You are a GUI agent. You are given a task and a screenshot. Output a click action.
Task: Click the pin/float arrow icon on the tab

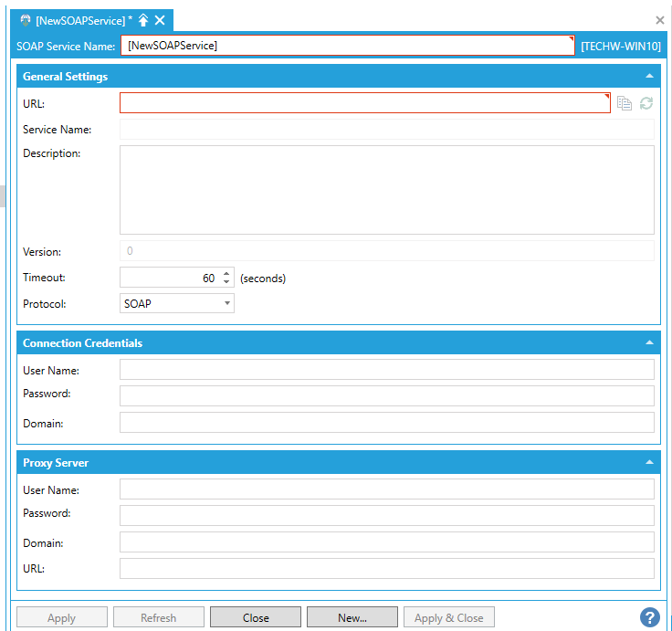143,20
